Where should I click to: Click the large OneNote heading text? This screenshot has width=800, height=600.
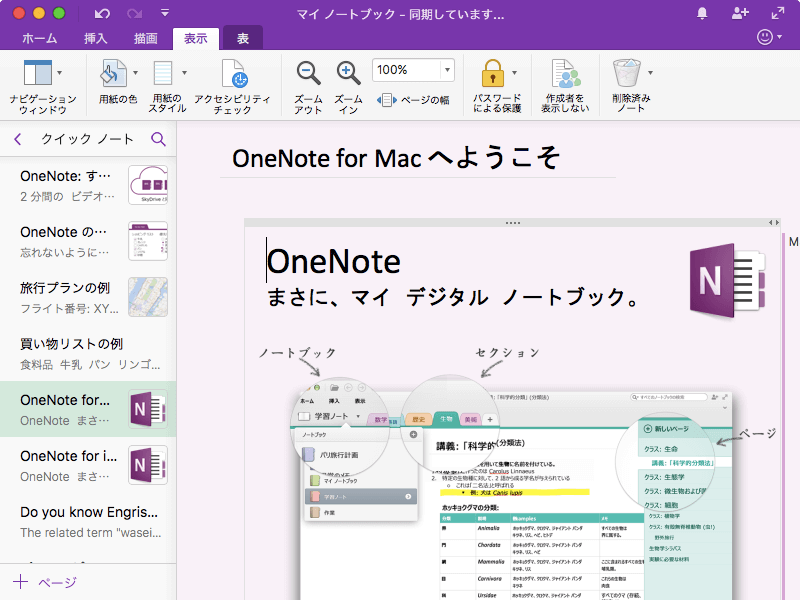point(334,262)
